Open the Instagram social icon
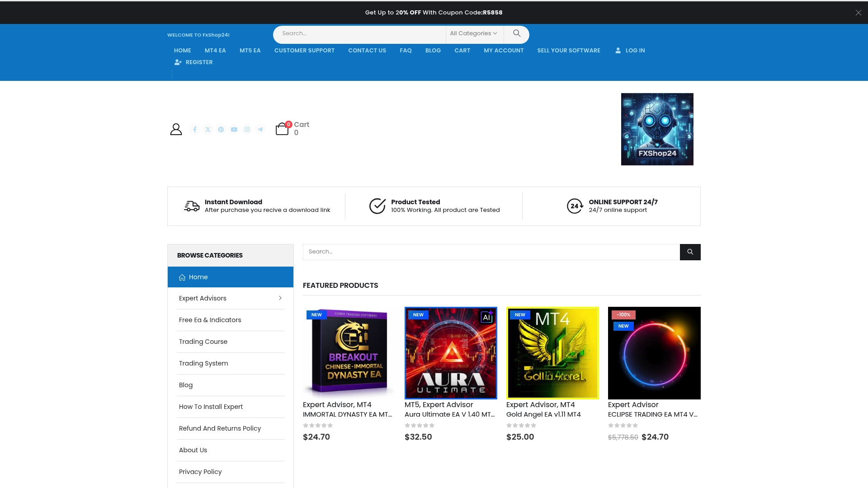Screen dimensions: 868x488 [x=247, y=129]
